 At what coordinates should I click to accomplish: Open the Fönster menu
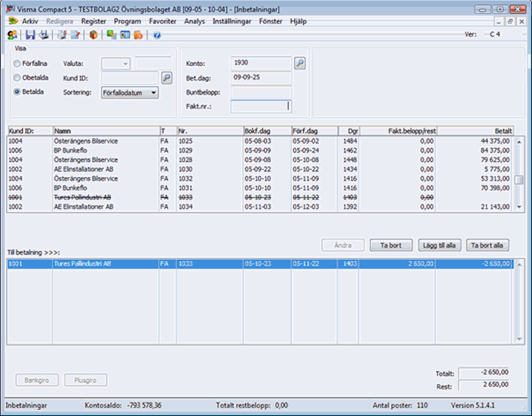[x=270, y=21]
